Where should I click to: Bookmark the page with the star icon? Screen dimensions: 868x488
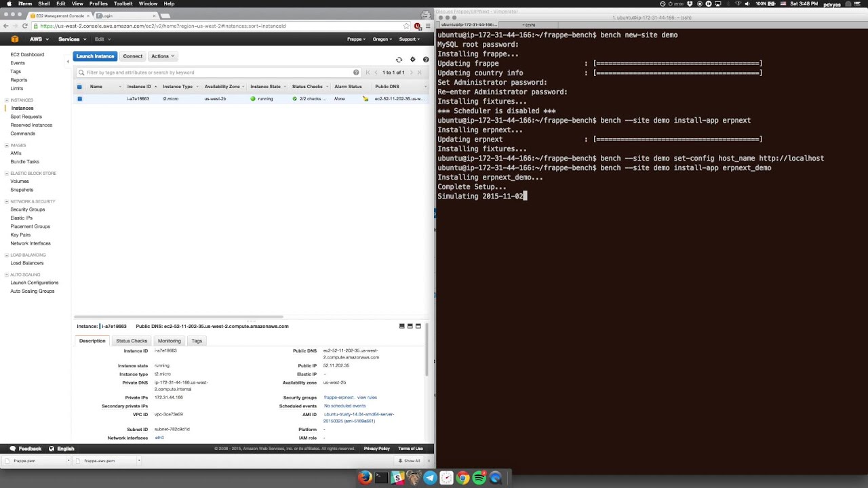point(406,26)
